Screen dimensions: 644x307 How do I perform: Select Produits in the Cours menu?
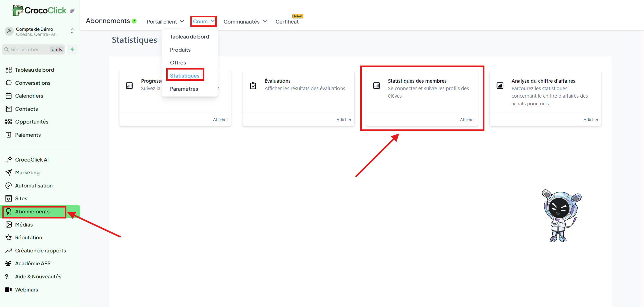coord(180,50)
